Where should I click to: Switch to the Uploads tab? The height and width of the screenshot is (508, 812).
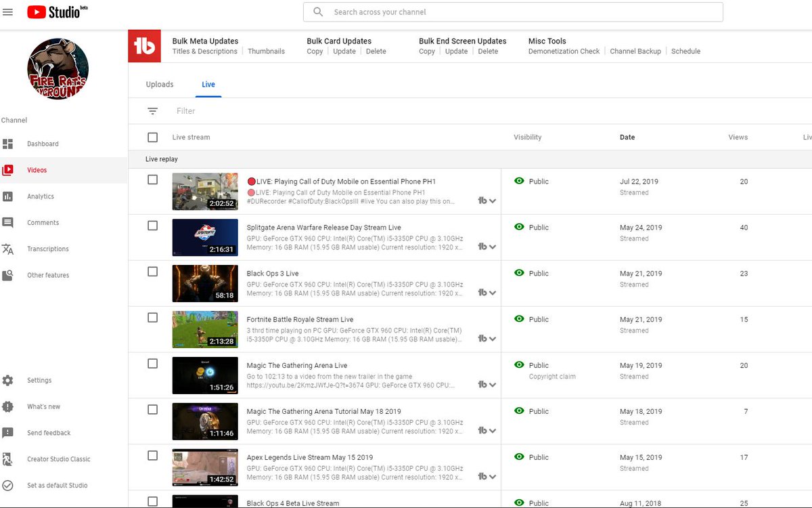160,85
